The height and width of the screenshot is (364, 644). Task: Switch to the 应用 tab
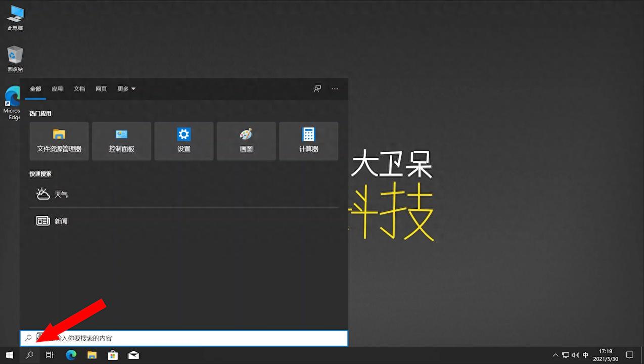(x=57, y=88)
